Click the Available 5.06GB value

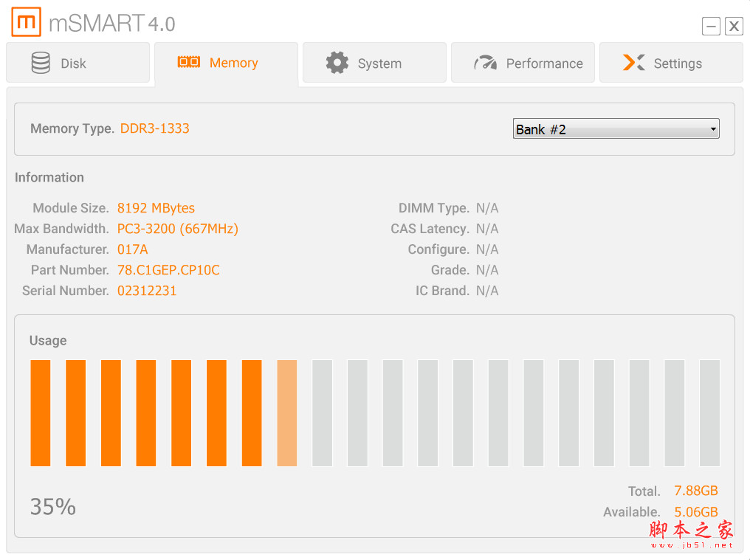point(696,512)
